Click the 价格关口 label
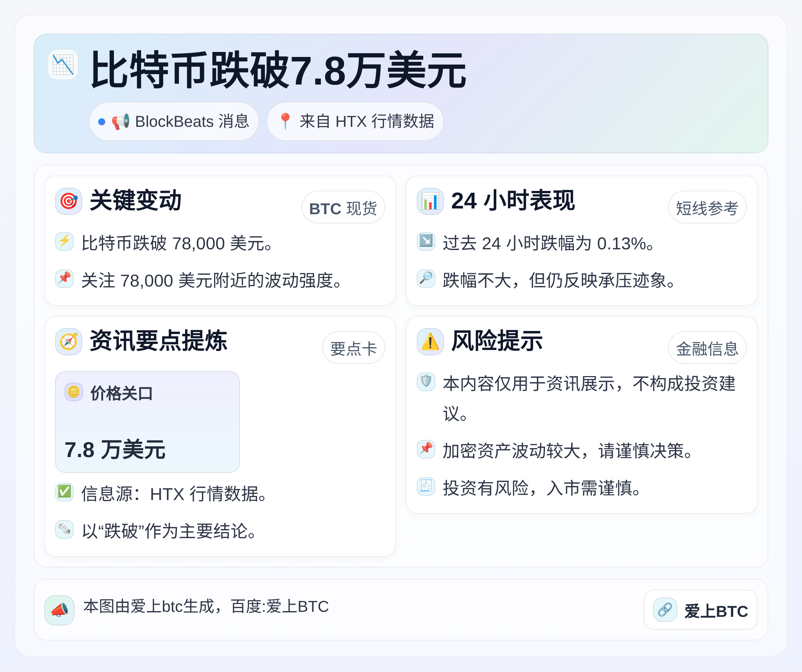The height and width of the screenshot is (672, 802). (121, 393)
